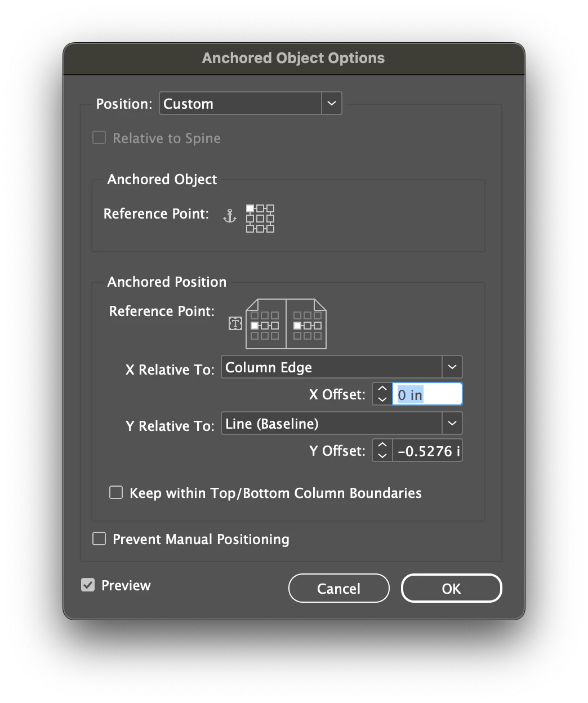
Task: Click the Y Offset value field
Action: click(427, 451)
